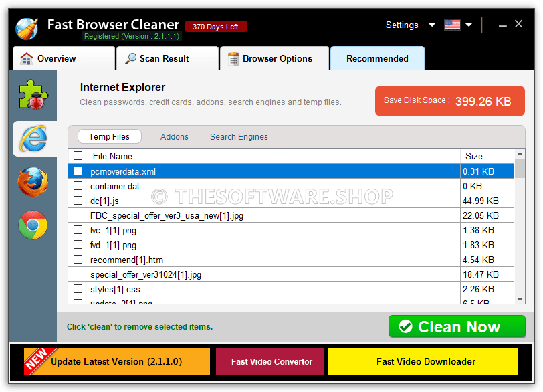Click Update Latest Version (2.1.1.0) banner
The width and height of the screenshot is (543, 392).
(x=117, y=361)
